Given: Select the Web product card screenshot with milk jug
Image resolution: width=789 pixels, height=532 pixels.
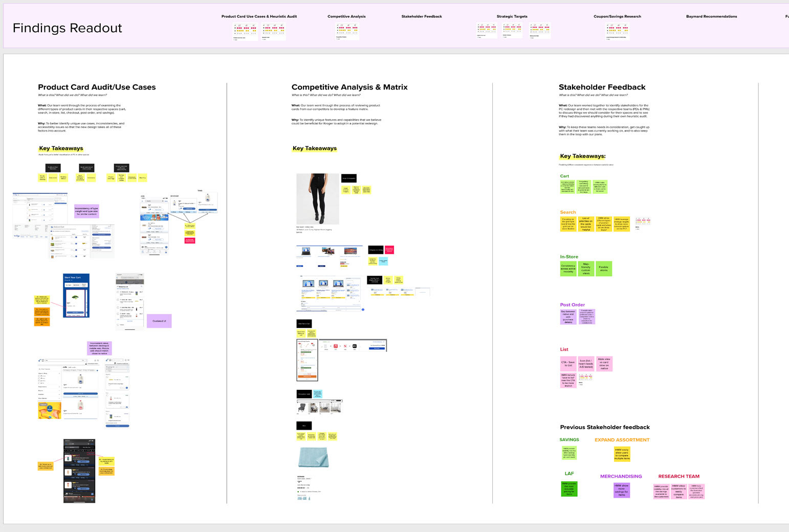Looking at the screenshot, I should pos(207,202).
